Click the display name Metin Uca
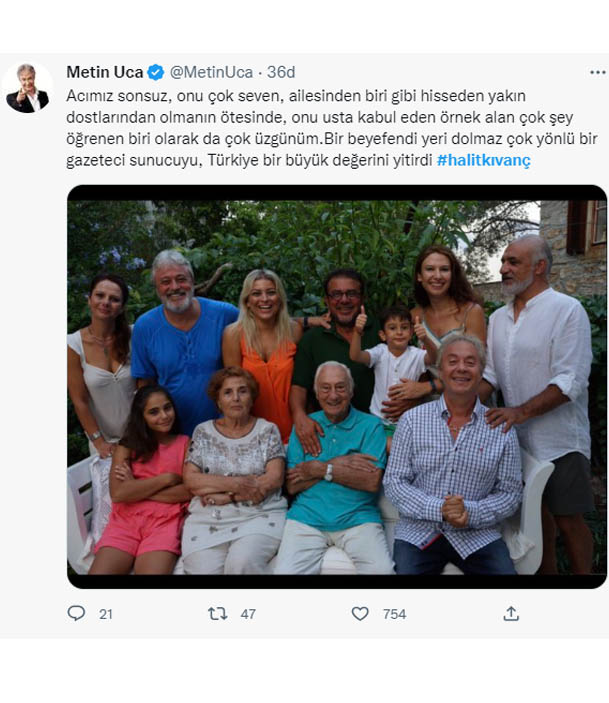 point(104,72)
